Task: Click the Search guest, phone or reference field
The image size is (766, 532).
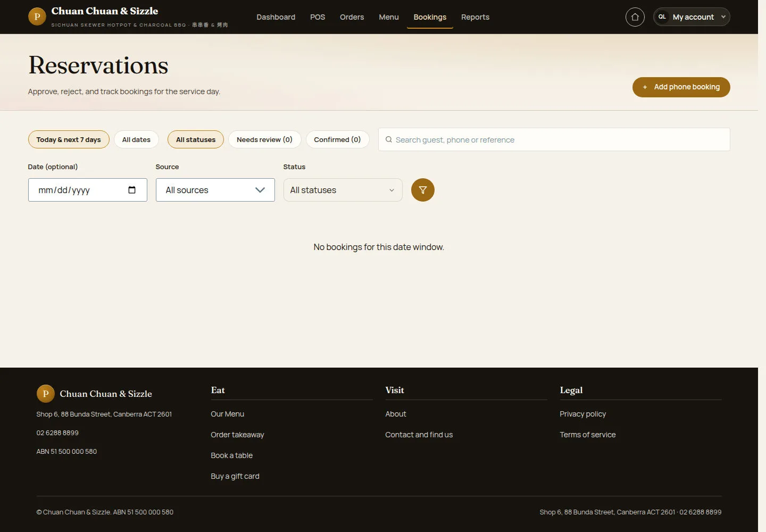Action: point(554,139)
